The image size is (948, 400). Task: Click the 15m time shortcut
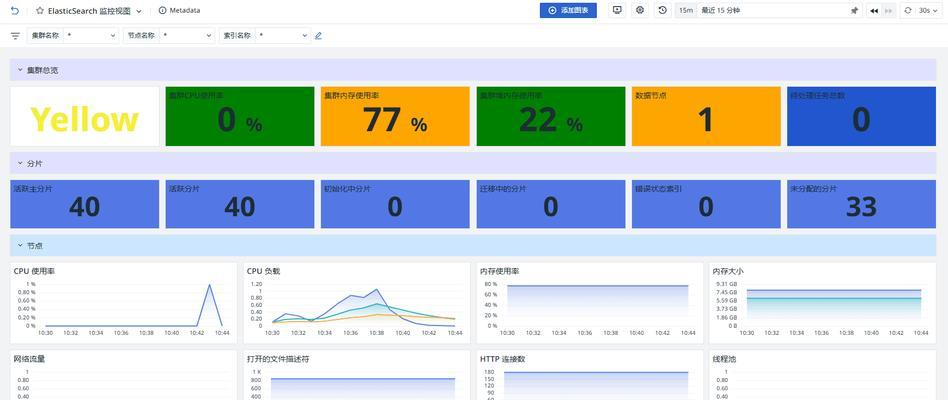pyautogui.click(x=686, y=10)
